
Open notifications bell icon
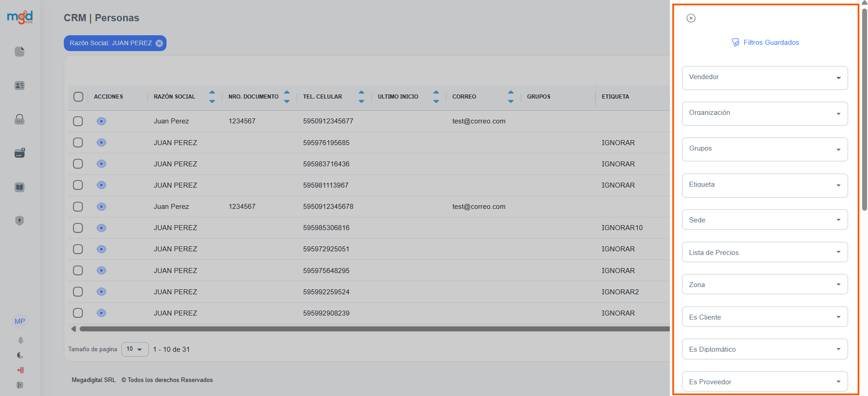pyautogui.click(x=20, y=340)
